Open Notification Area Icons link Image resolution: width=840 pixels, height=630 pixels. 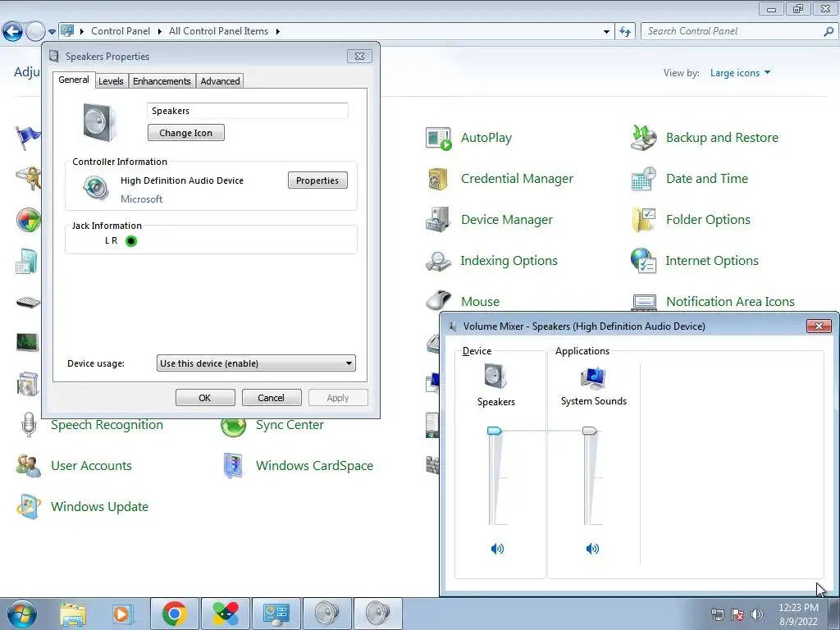click(730, 302)
